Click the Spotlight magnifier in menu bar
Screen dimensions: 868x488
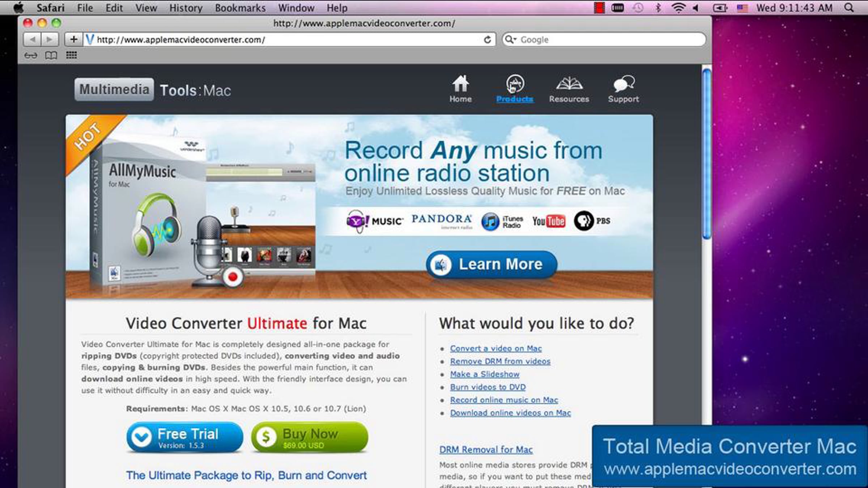[849, 8]
